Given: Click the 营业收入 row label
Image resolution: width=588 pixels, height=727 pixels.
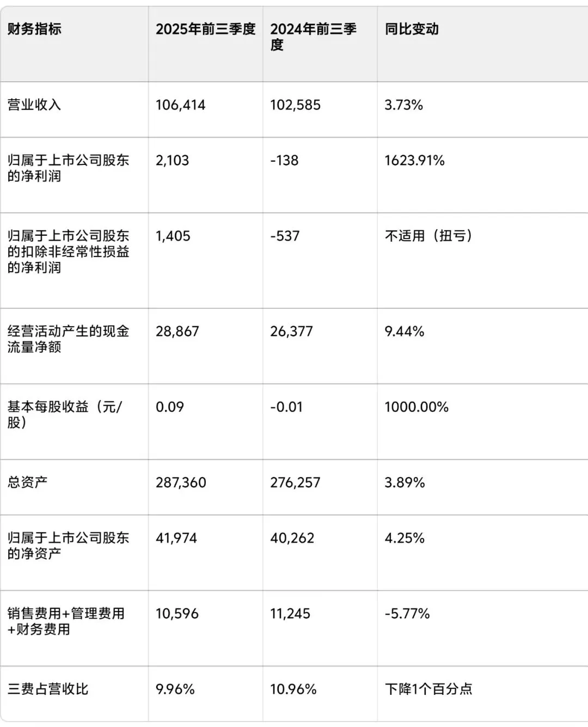Looking at the screenshot, I should point(34,105).
